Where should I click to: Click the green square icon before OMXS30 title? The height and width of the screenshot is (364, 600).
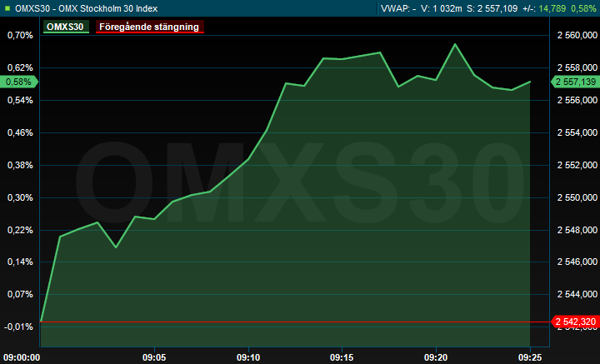pyautogui.click(x=7, y=8)
